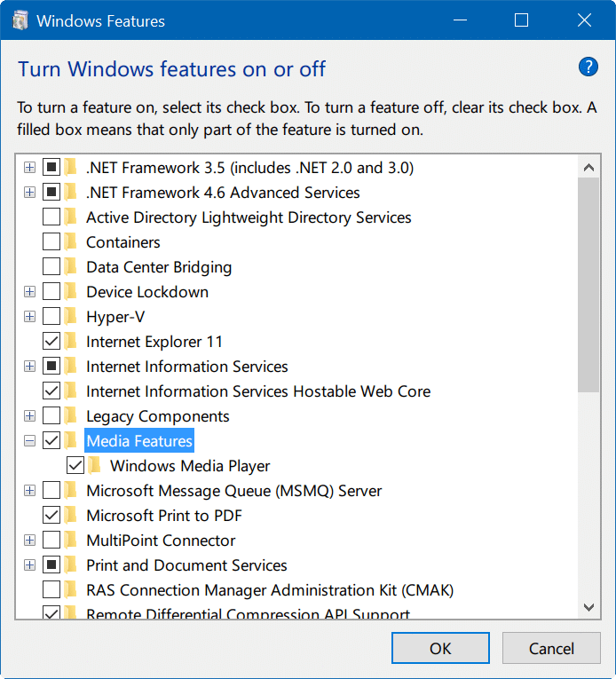Select the Data Center Bridging label

pyautogui.click(x=159, y=267)
